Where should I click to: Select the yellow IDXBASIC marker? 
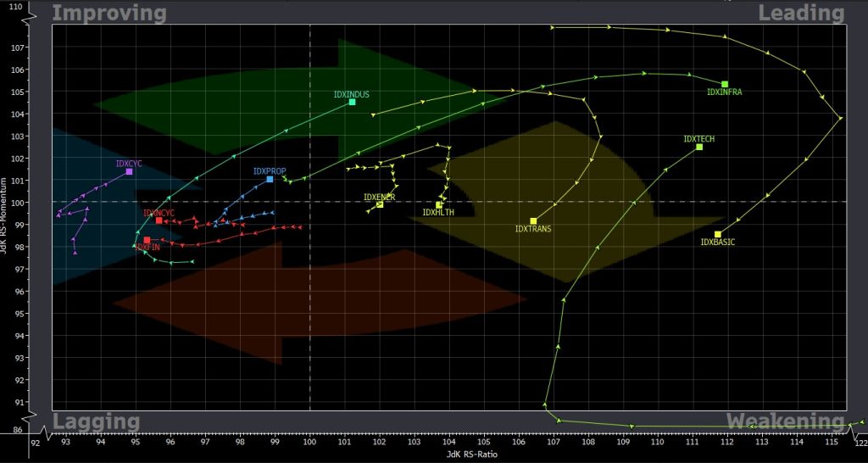pyautogui.click(x=718, y=234)
